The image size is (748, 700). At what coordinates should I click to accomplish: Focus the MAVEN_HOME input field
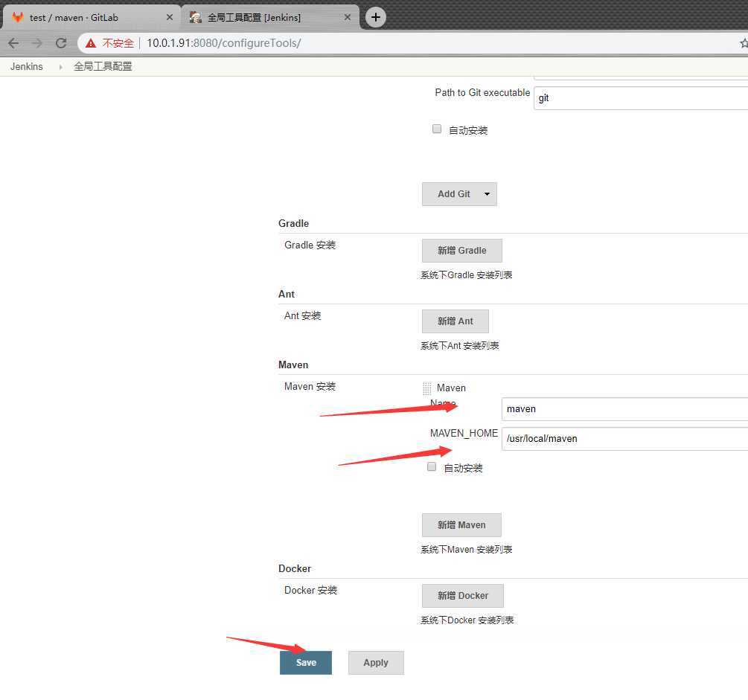point(624,439)
